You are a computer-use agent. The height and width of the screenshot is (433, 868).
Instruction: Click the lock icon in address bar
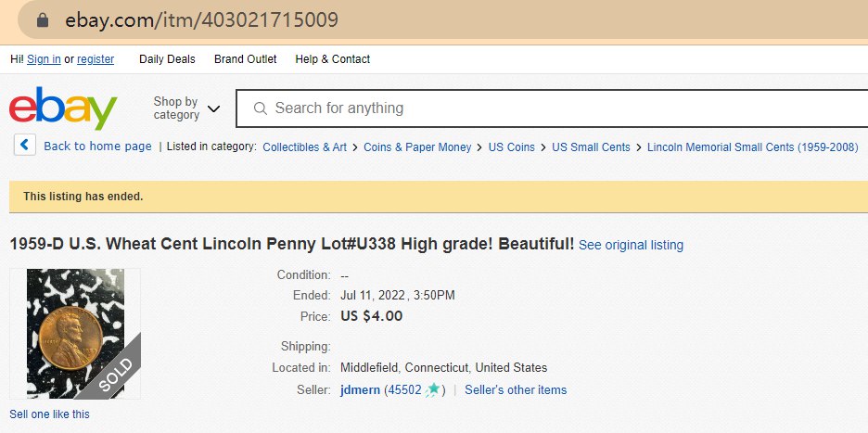click(x=42, y=19)
